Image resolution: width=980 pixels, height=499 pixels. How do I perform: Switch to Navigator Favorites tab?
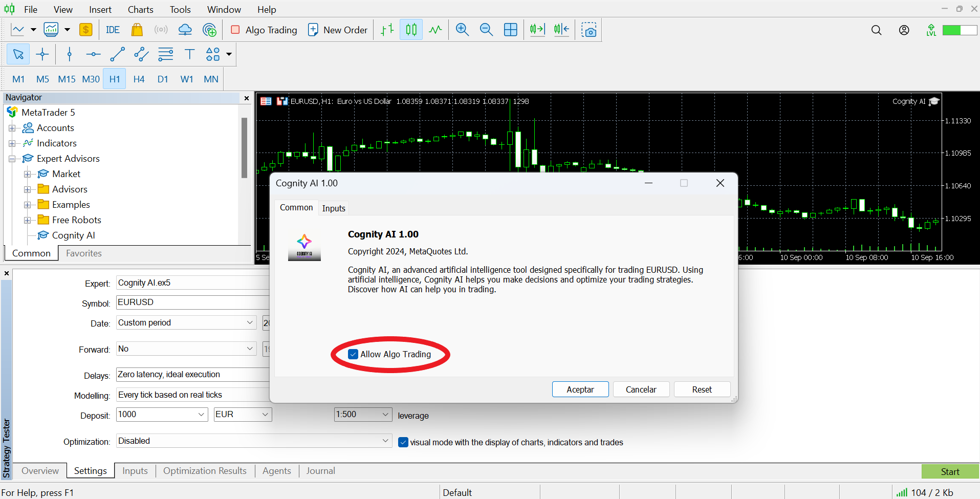(84, 253)
